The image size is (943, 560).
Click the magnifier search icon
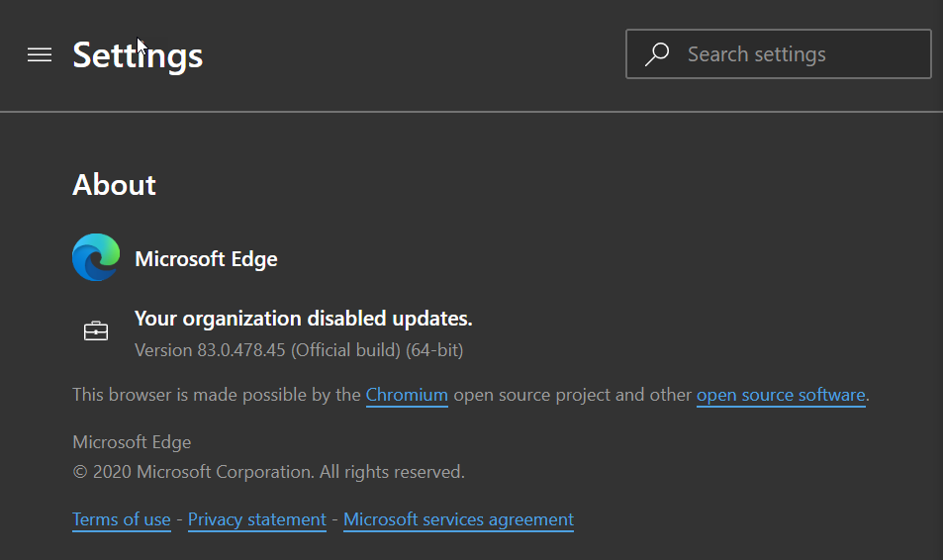(657, 54)
